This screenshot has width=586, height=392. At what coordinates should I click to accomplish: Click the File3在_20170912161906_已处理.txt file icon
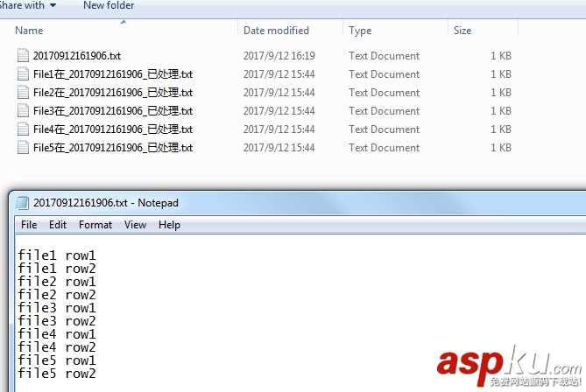click(x=23, y=110)
